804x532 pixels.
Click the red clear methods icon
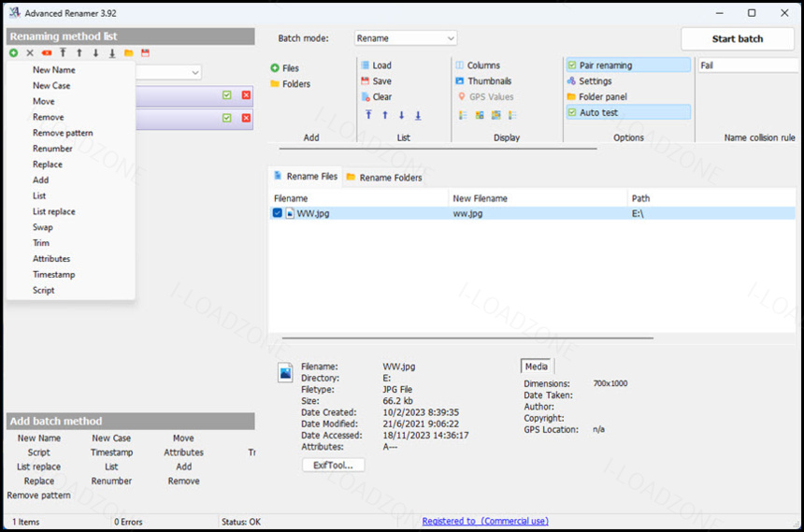tap(47, 53)
